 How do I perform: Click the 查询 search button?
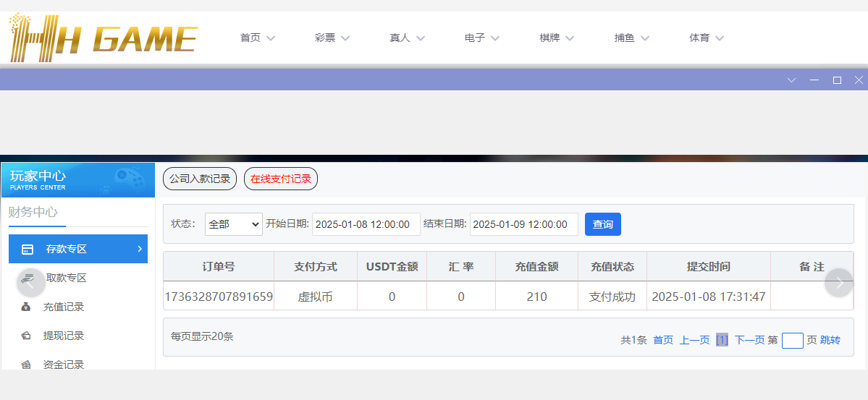coord(602,224)
